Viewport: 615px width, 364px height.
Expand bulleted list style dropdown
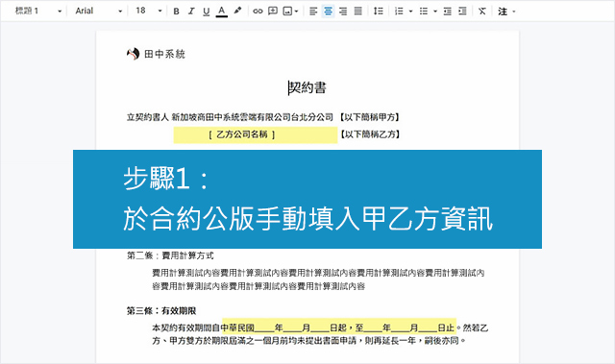[435, 12]
